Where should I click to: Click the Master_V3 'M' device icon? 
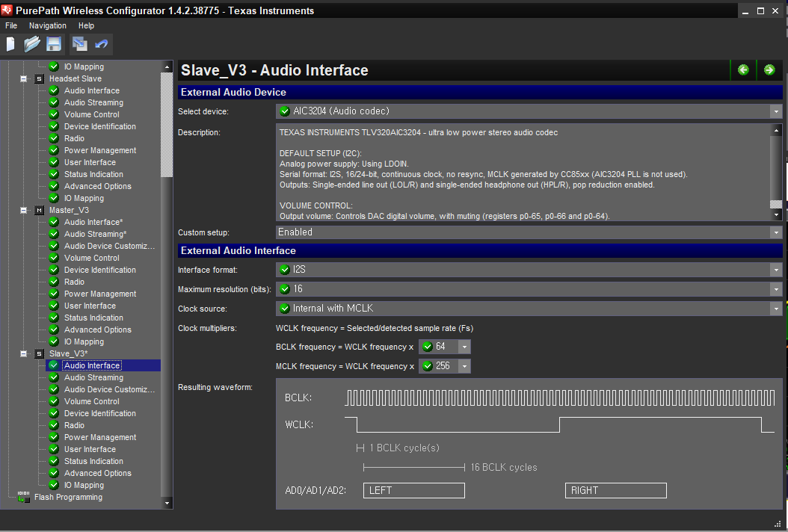(x=39, y=210)
